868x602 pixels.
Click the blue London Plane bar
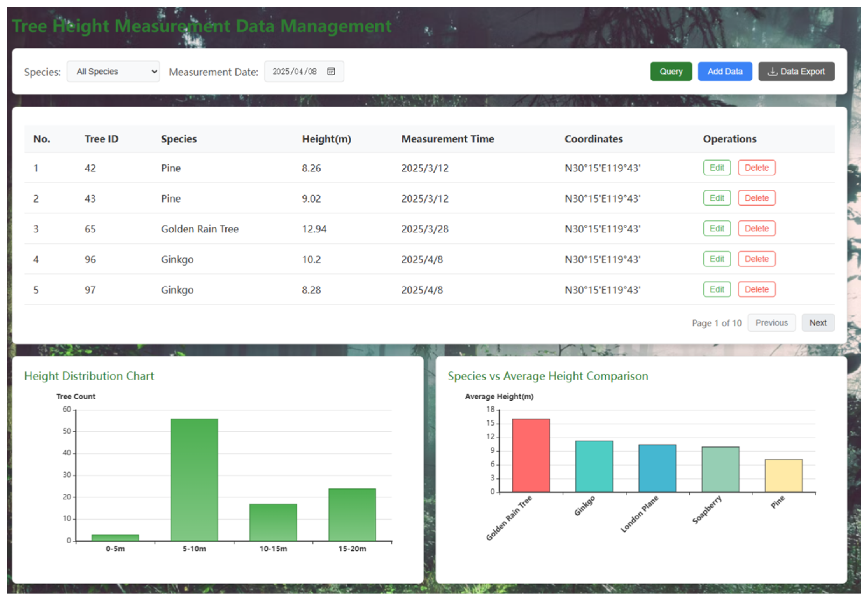(657, 468)
